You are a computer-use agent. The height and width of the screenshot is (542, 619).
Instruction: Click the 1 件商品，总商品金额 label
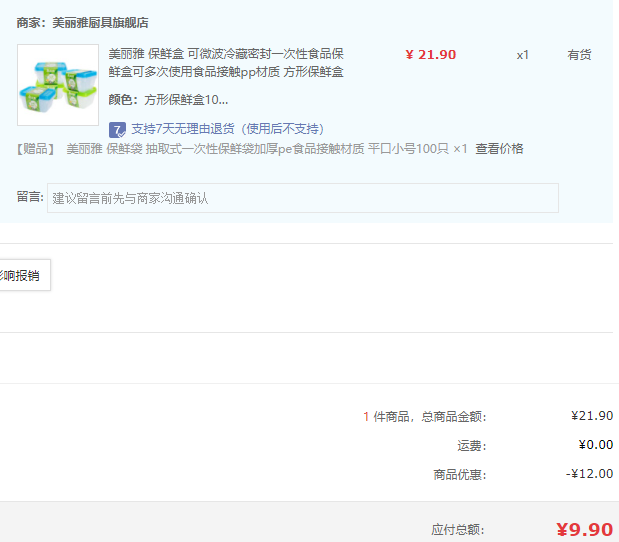(x=425, y=416)
